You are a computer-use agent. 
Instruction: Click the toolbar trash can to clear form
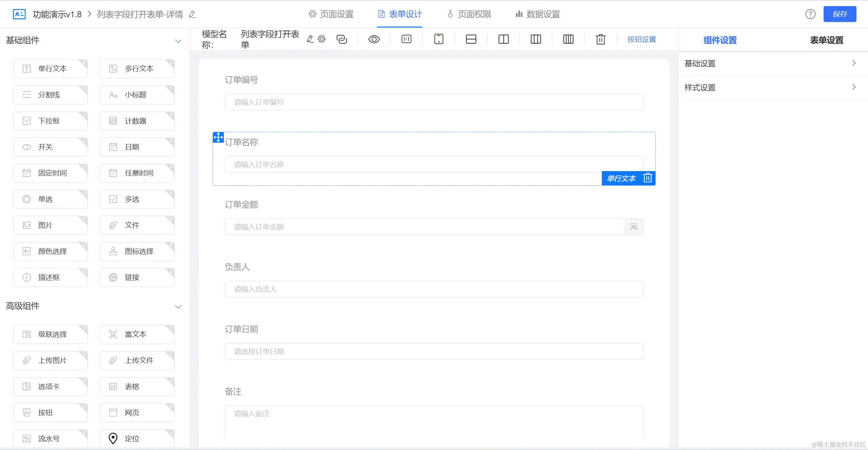point(600,39)
